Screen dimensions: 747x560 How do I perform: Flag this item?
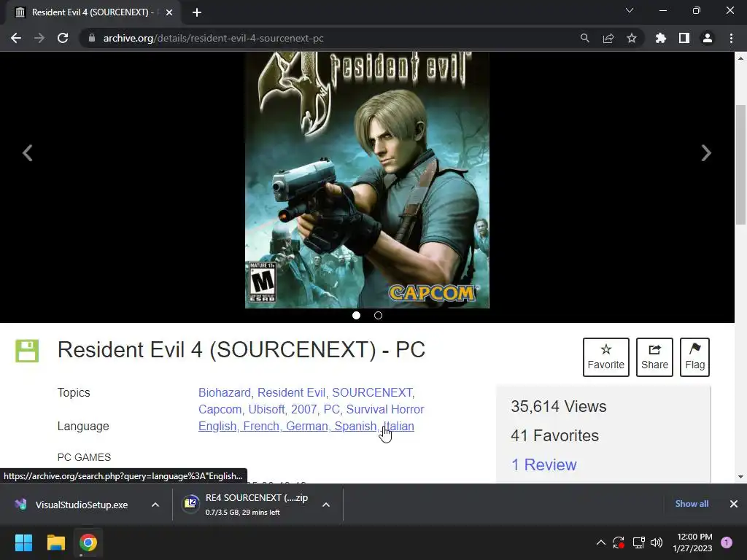[694, 357]
